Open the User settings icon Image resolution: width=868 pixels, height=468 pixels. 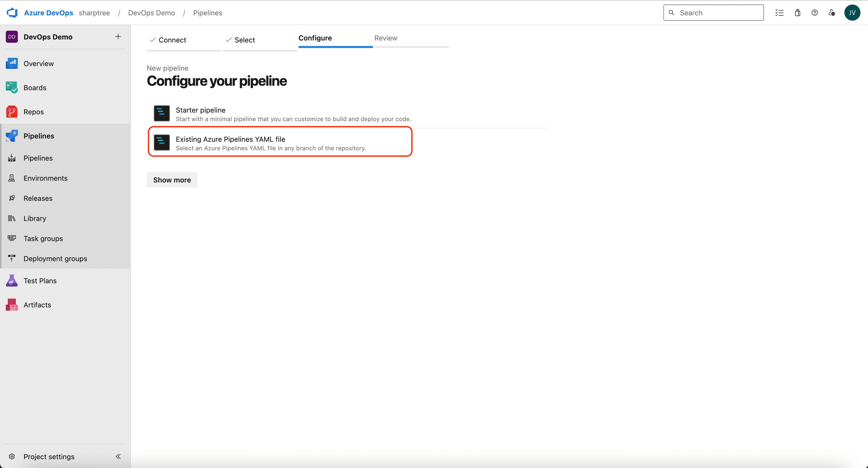[832, 13]
